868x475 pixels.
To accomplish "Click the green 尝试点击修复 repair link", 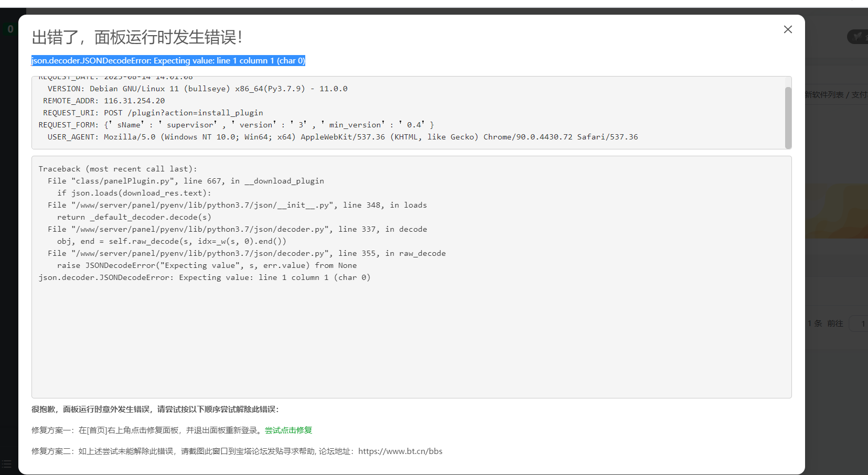I will 288,430.
